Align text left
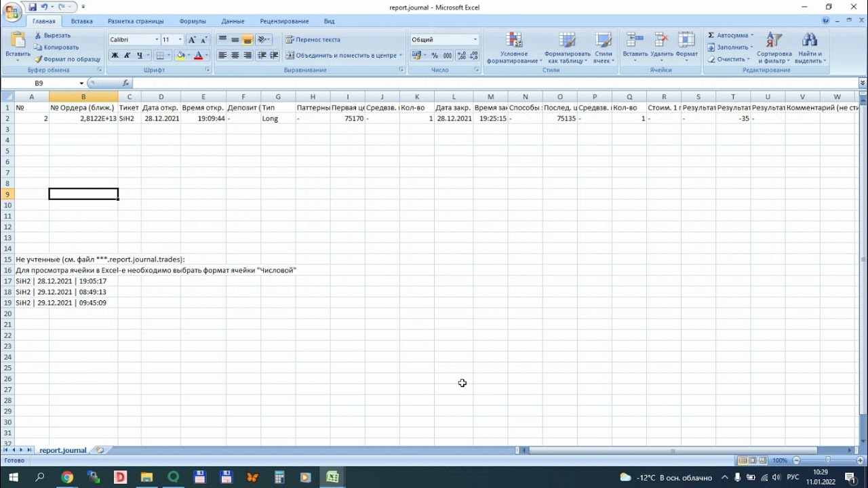Screen dimensions: 868x488 click(x=222, y=56)
